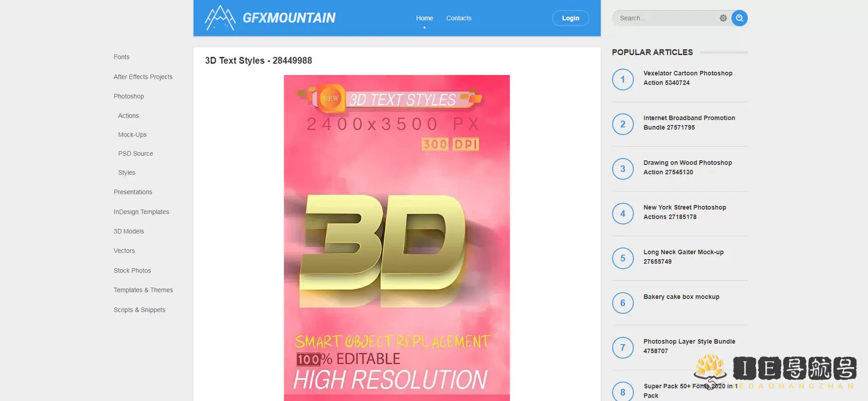Open the Photoshop category

tap(129, 96)
